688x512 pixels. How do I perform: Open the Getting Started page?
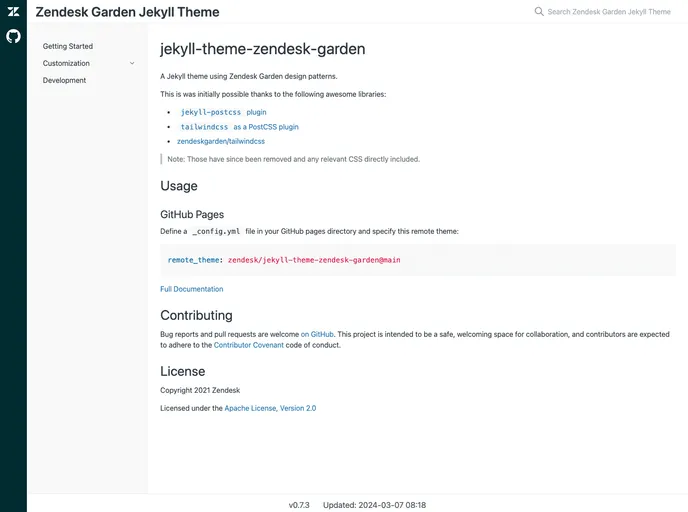click(68, 46)
